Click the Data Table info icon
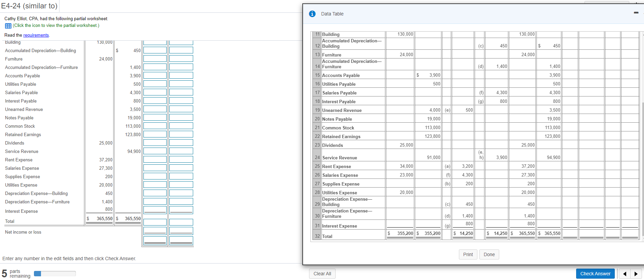The height and width of the screenshot is (280, 644). (x=312, y=14)
